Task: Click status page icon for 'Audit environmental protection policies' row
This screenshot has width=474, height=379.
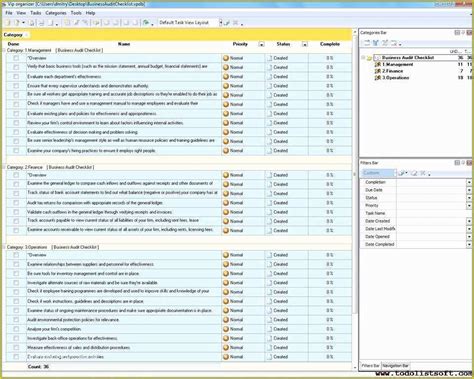Action: coord(269,320)
